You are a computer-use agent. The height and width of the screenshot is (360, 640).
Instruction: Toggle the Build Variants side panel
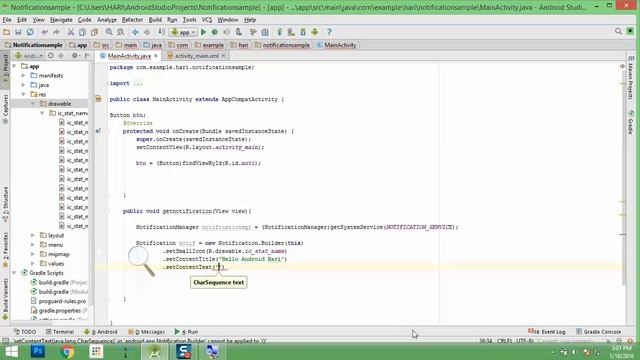pyautogui.click(x=5, y=299)
